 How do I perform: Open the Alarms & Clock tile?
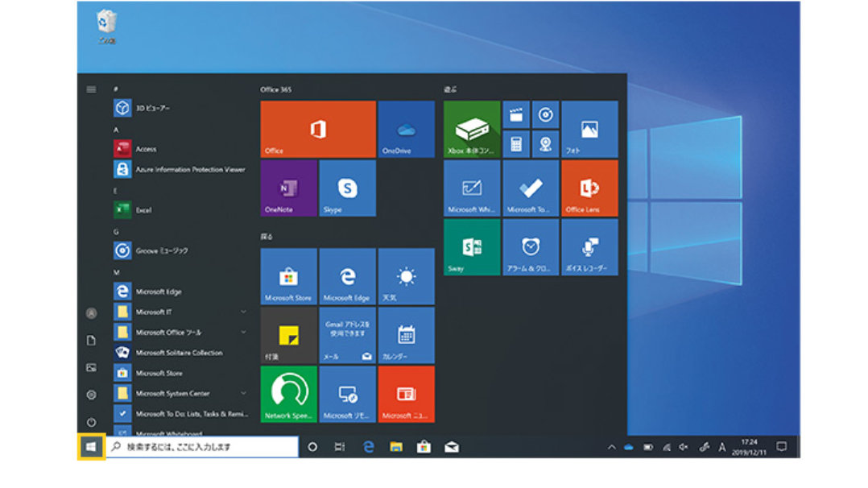tap(531, 247)
